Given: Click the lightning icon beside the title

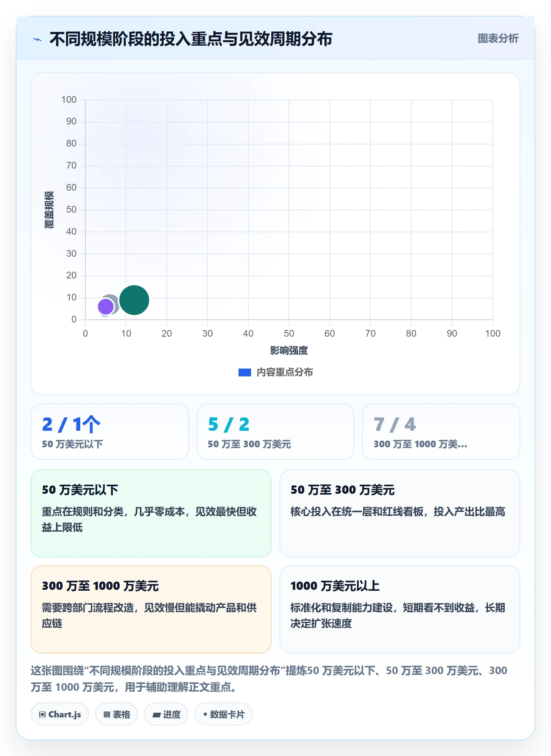Looking at the screenshot, I should [37, 39].
